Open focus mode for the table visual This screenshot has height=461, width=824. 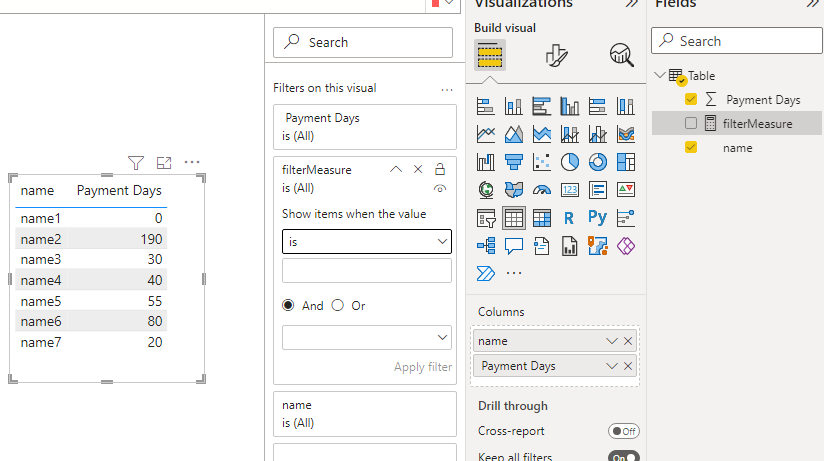tap(164, 163)
